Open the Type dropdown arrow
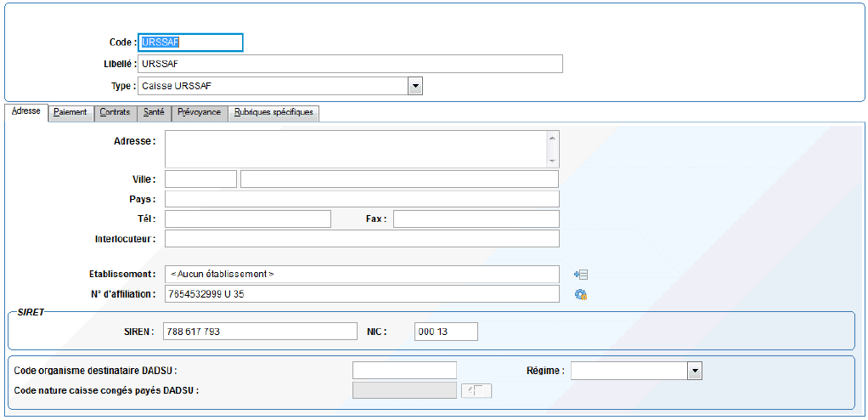Screen dimensions: 868x420 click(415, 86)
